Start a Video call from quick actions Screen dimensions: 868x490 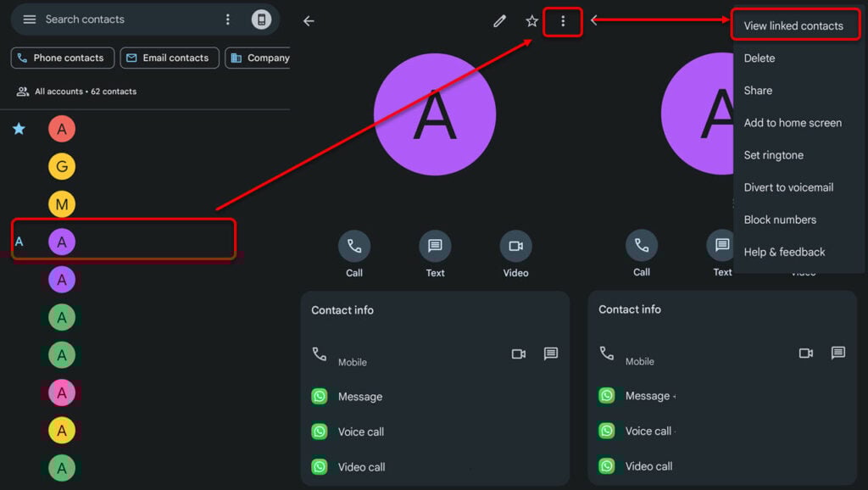click(x=515, y=248)
